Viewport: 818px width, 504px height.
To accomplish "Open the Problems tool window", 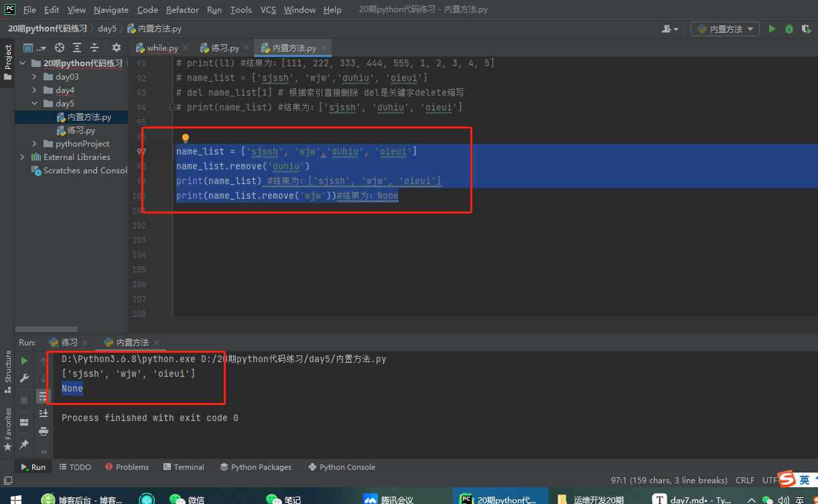I will coord(127,467).
